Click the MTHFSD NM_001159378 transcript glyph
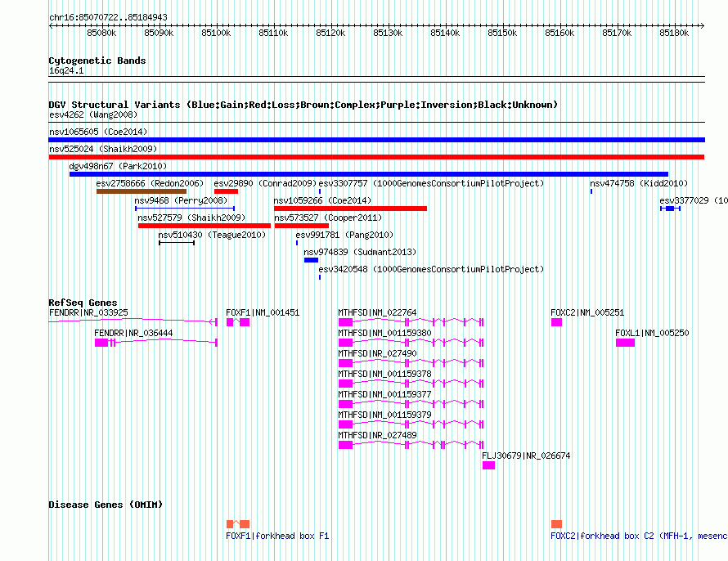This screenshot has height=561, width=728. [x=411, y=384]
